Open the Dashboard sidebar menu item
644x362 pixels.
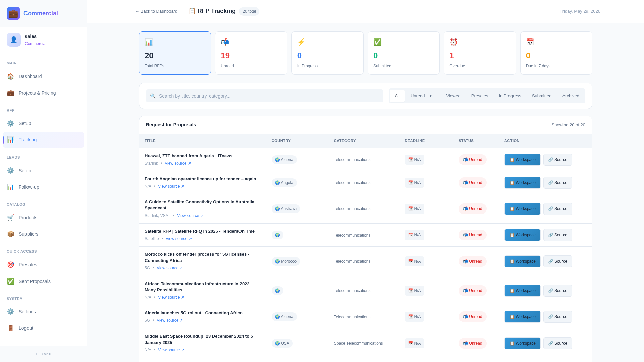(x=43, y=76)
